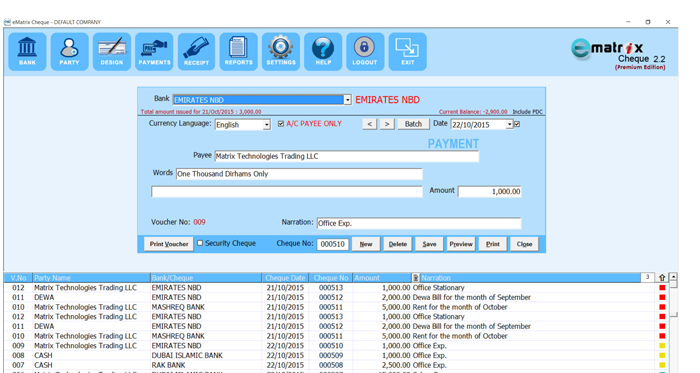
Task: Click Total amount issued for 21/Oct/2015 text
Action: coord(201,112)
